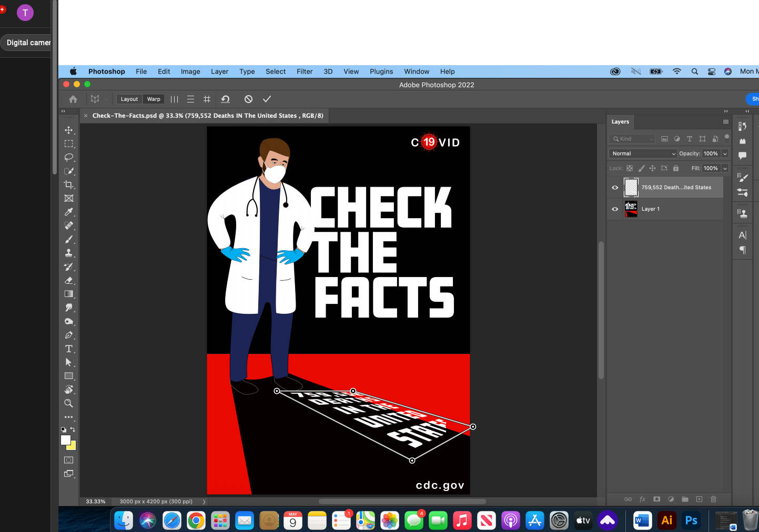Commit the warp with the checkmark
Screen dimensions: 759x532
(267, 99)
